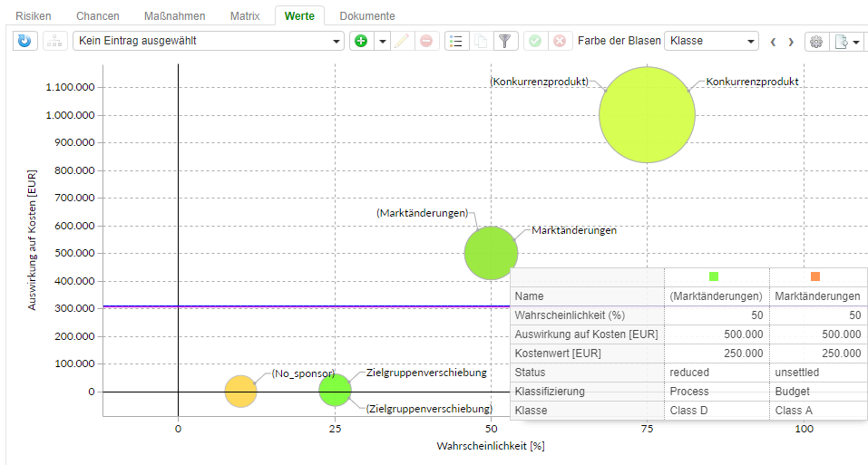Click the refresh icon in the toolbar
868x465 pixels.
[x=24, y=41]
